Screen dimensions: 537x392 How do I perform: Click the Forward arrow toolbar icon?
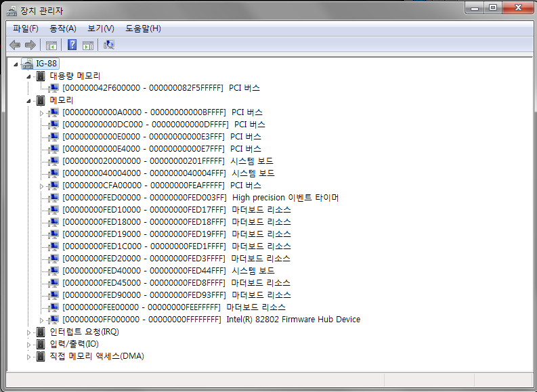coord(30,45)
